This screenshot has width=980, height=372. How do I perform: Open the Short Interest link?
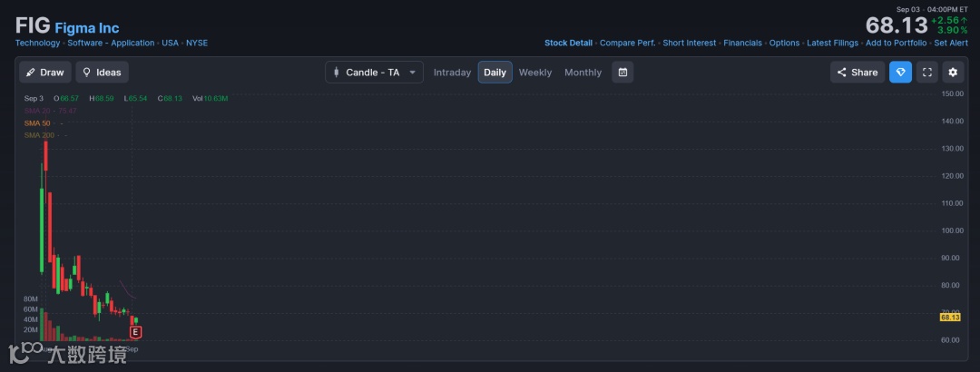point(690,44)
